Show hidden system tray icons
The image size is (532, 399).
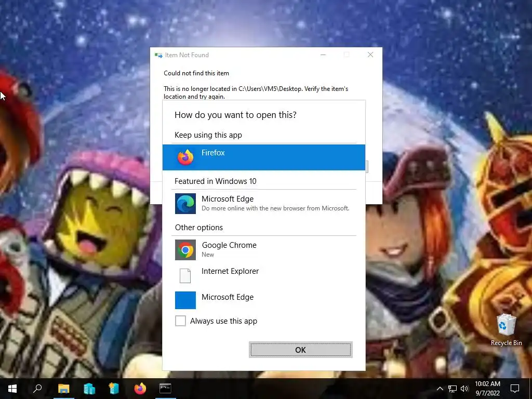(440, 389)
